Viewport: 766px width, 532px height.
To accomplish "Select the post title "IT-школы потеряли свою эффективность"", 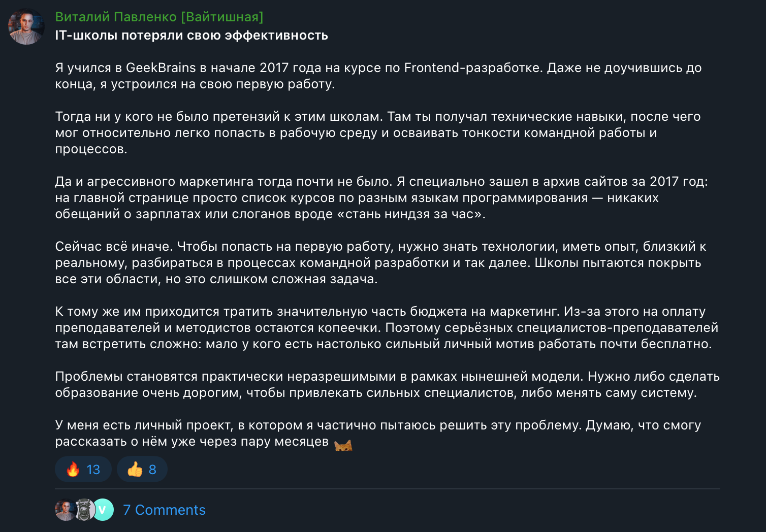I will (192, 36).
